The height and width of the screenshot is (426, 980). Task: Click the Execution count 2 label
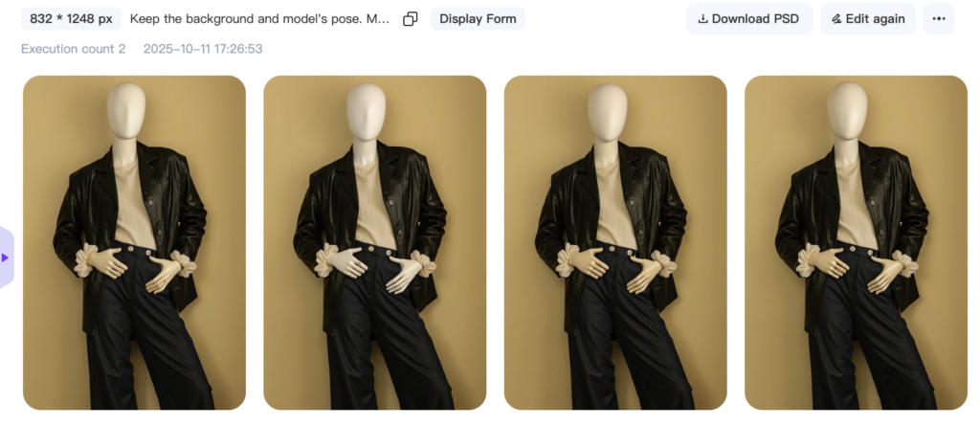73,49
